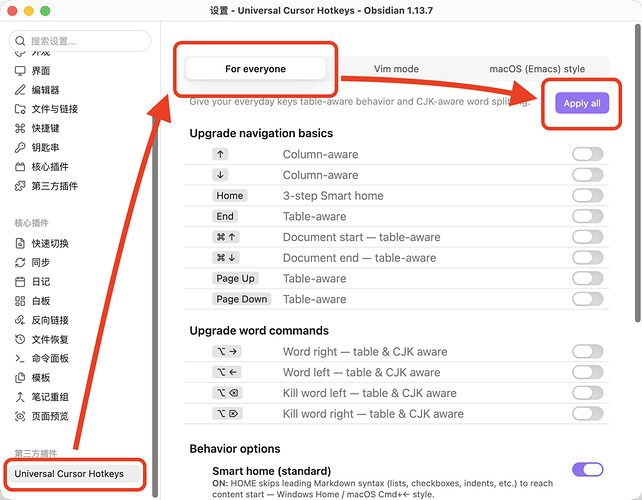This screenshot has height=500, width=642.
Task: Toggle Document start table-aware switch
Action: click(588, 237)
